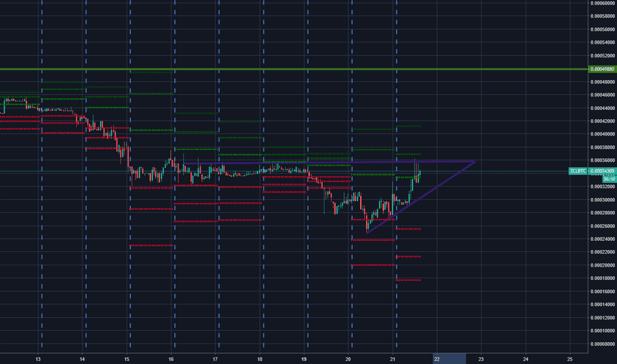Click the 0.00010000 price scale label
617x364 pixels.
[x=603, y=330]
